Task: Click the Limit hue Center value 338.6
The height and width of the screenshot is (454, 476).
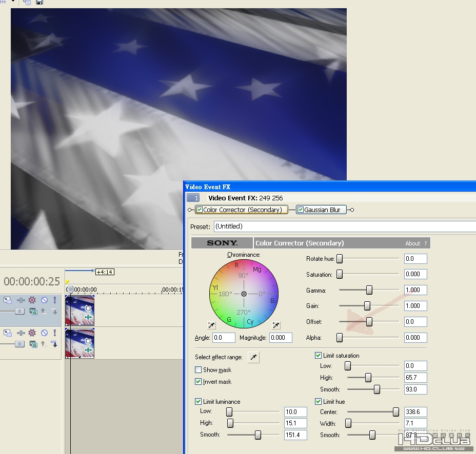Action: tap(415, 412)
